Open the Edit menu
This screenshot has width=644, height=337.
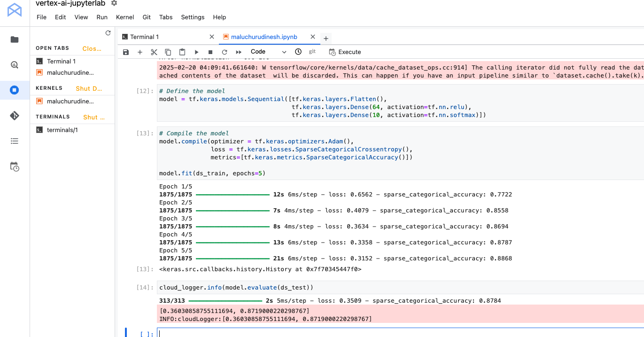60,17
